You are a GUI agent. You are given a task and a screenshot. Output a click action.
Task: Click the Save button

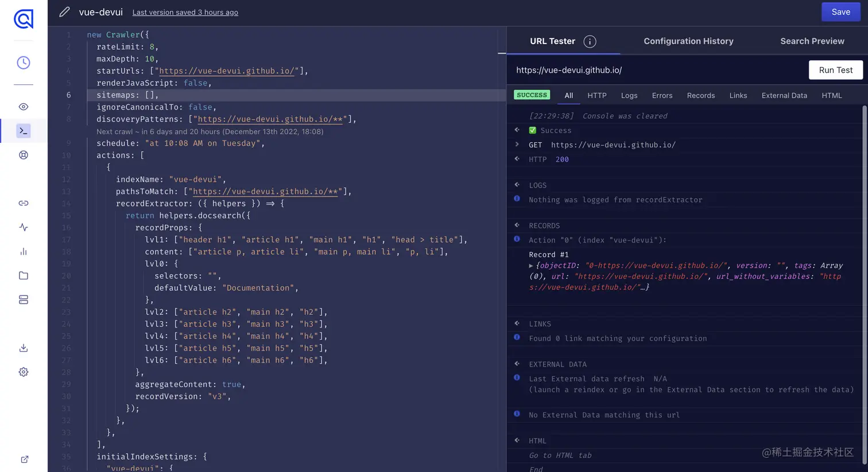[841, 12]
